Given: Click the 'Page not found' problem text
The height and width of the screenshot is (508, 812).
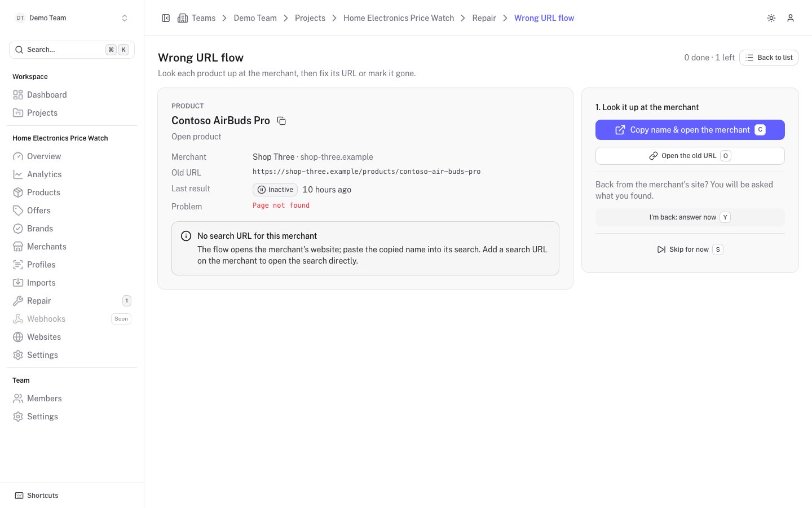Looking at the screenshot, I should point(281,205).
